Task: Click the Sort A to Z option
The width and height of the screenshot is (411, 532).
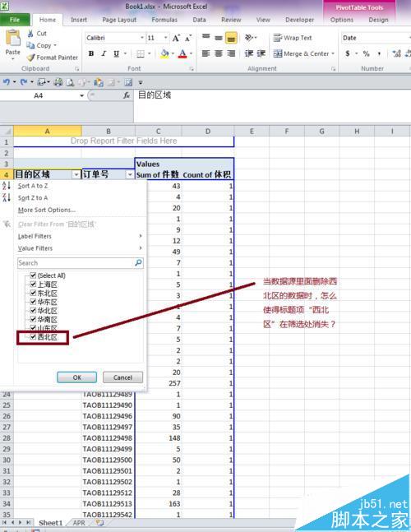Action: 33,186
